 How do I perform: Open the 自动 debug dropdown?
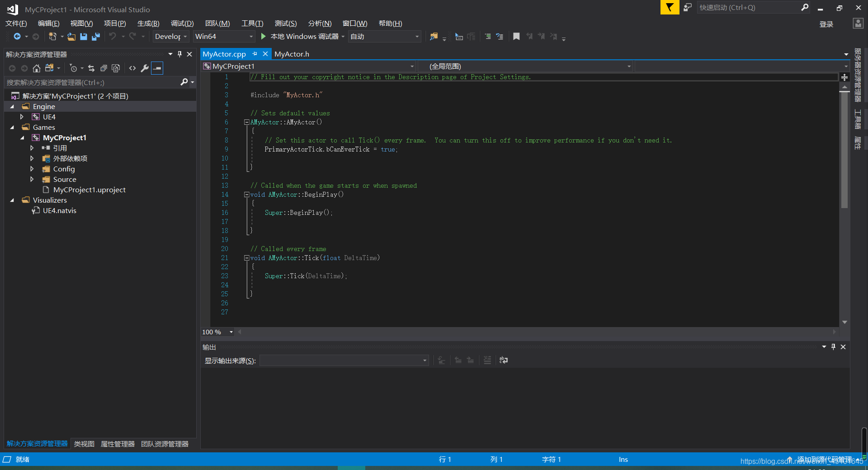click(x=385, y=37)
